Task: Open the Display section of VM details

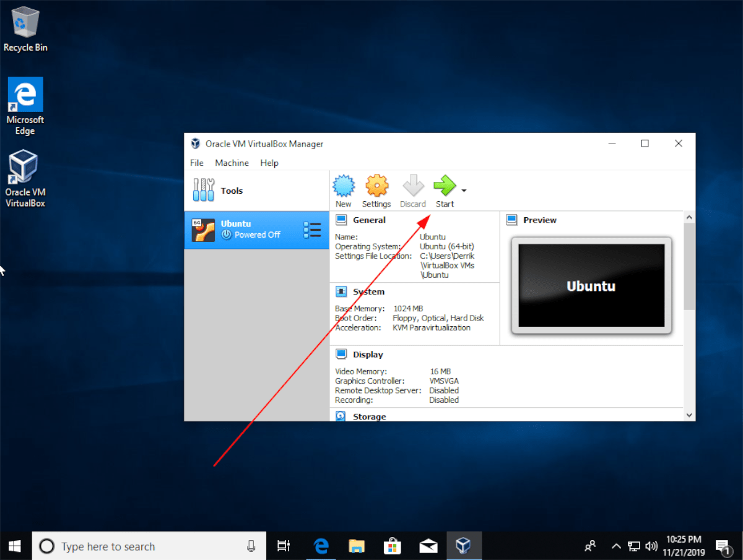Action: (341, 354)
